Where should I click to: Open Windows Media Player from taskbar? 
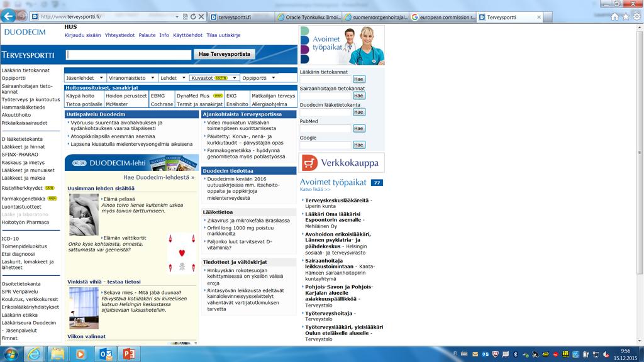coord(81,354)
